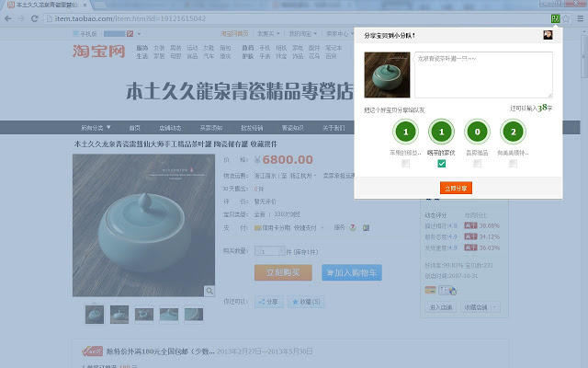The width and height of the screenshot is (588, 368).
Task: Click the mobile version 手机版 icon
Action: coord(75,34)
